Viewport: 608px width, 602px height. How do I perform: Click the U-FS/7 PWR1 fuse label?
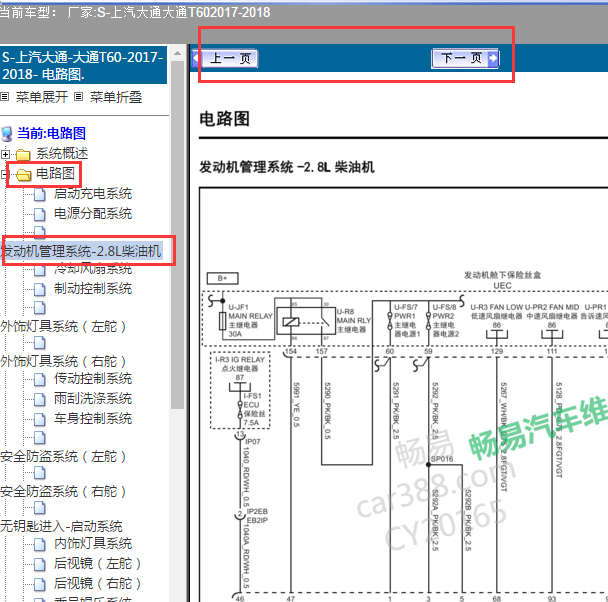coord(407,320)
